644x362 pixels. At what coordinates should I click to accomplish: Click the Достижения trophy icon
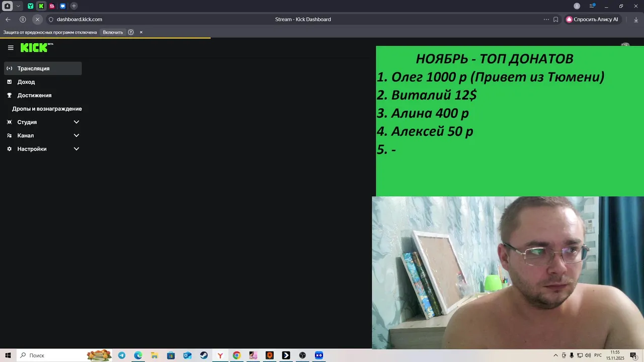point(9,96)
